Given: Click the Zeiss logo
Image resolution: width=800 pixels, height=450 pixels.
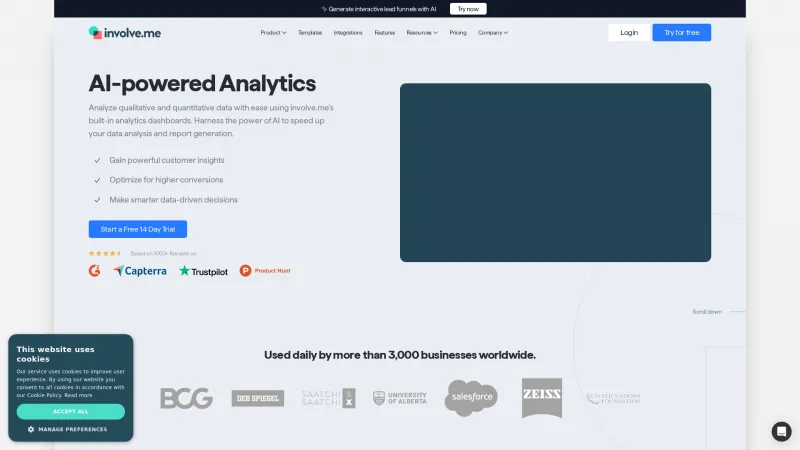Looking at the screenshot, I should tap(542, 398).
